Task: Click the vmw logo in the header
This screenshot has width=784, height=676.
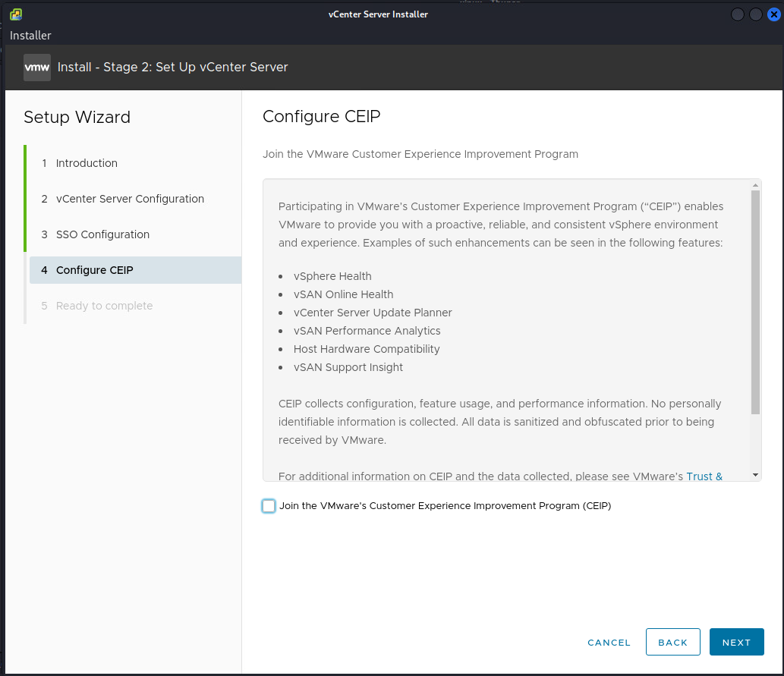Action: pyautogui.click(x=37, y=68)
